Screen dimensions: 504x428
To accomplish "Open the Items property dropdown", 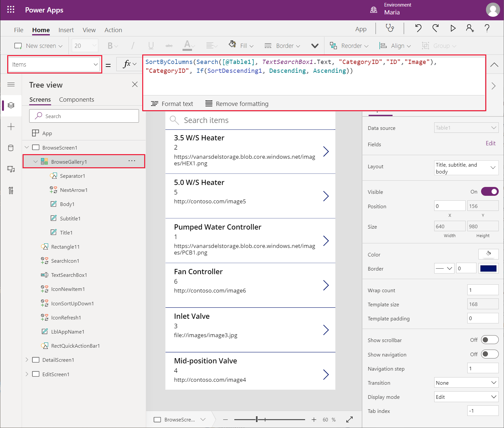I will [55, 65].
